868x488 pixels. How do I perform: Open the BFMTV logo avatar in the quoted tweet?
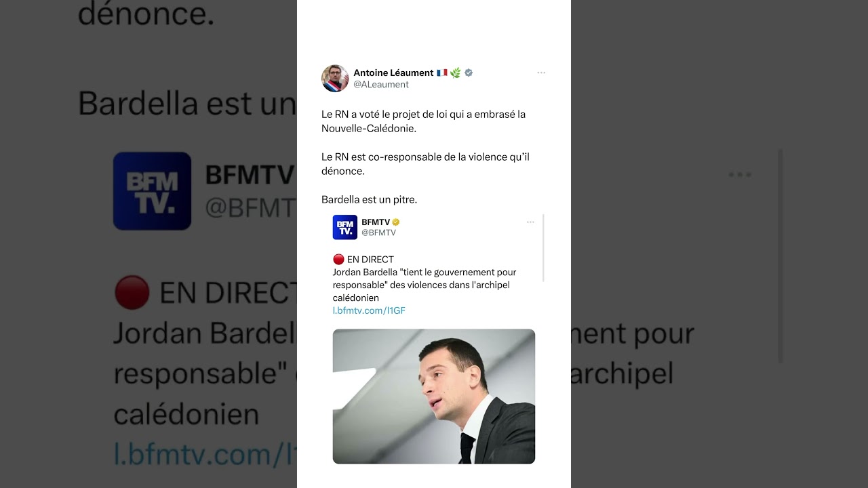pos(344,227)
